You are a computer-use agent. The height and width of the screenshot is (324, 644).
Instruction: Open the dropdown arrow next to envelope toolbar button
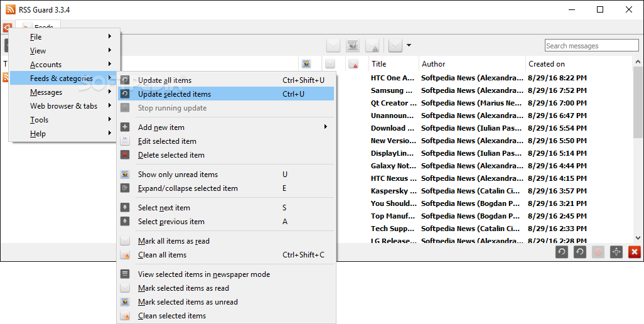click(x=409, y=45)
